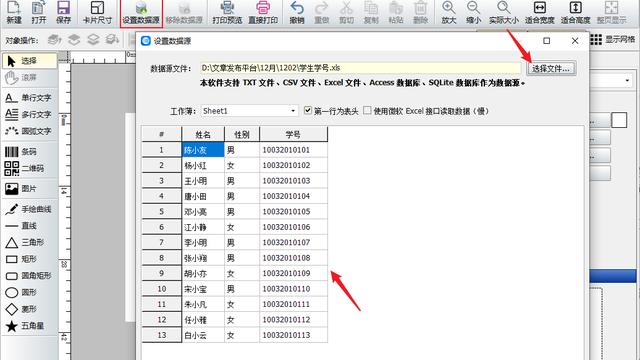This screenshot has width=640, height=360.
Task: Save using the 保存 icon
Action: (x=63, y=12)
